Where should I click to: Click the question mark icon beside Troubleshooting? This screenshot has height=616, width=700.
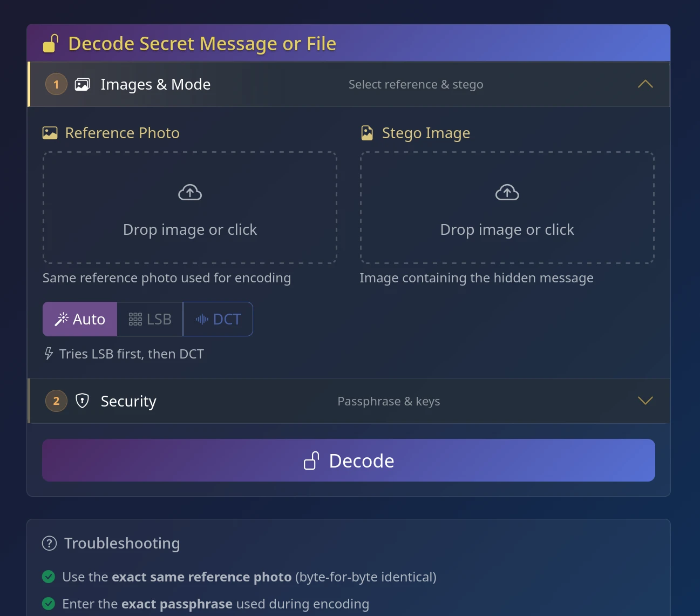[x=49, y=543]
